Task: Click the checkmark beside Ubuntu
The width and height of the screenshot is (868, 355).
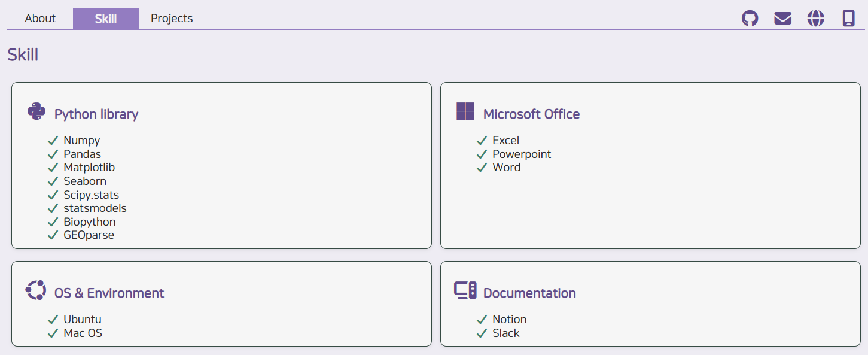Action: click(x=53, y=320)
